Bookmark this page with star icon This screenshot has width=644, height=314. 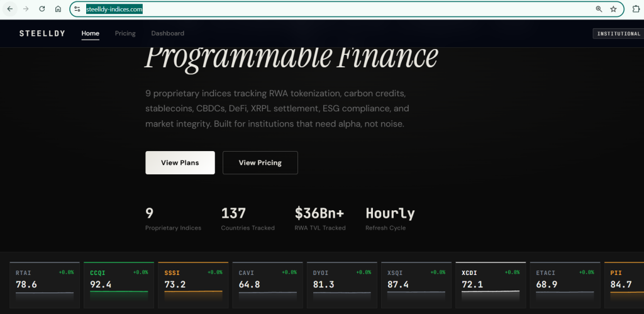click(614, 9)
